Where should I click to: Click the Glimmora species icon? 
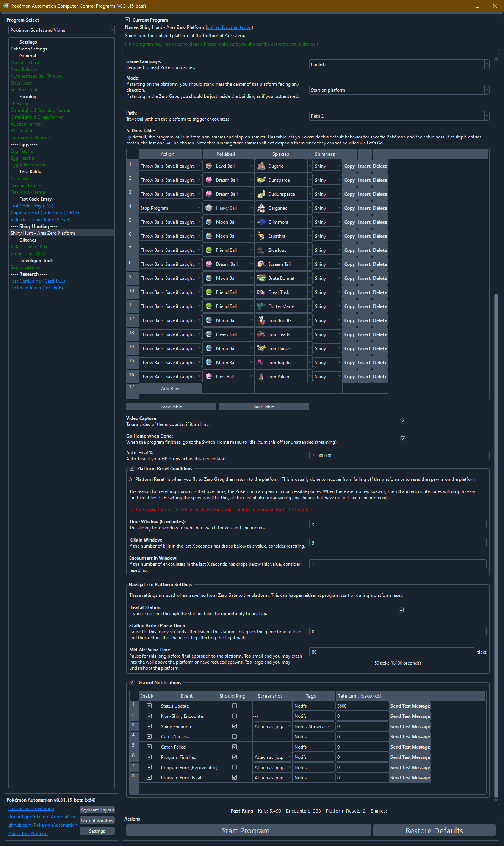(261, 222)
